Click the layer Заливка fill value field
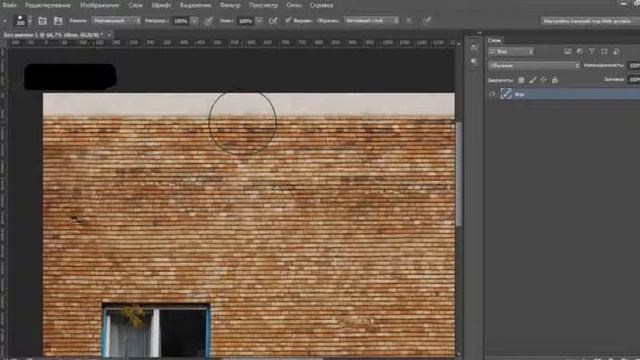The height and width of the screenshot is (360, 640). [633, 79]
